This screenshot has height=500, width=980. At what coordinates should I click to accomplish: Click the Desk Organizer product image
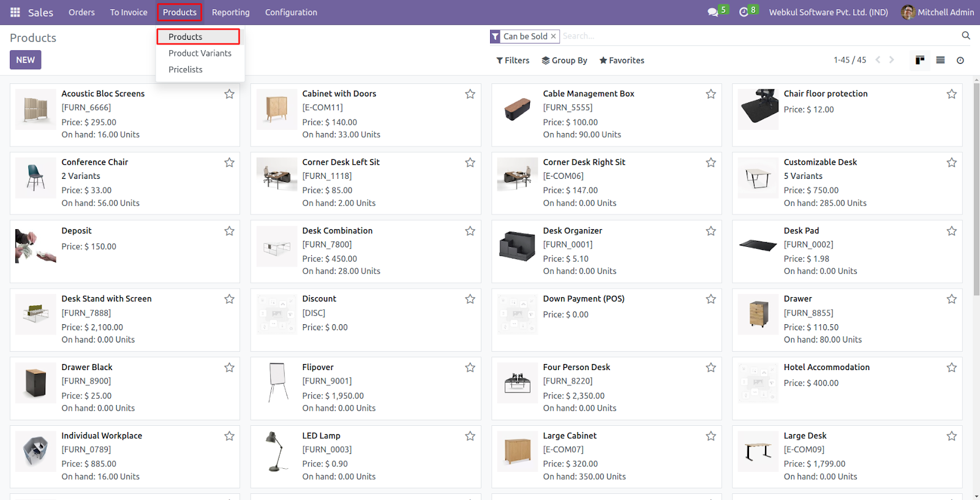click(518, 246)
